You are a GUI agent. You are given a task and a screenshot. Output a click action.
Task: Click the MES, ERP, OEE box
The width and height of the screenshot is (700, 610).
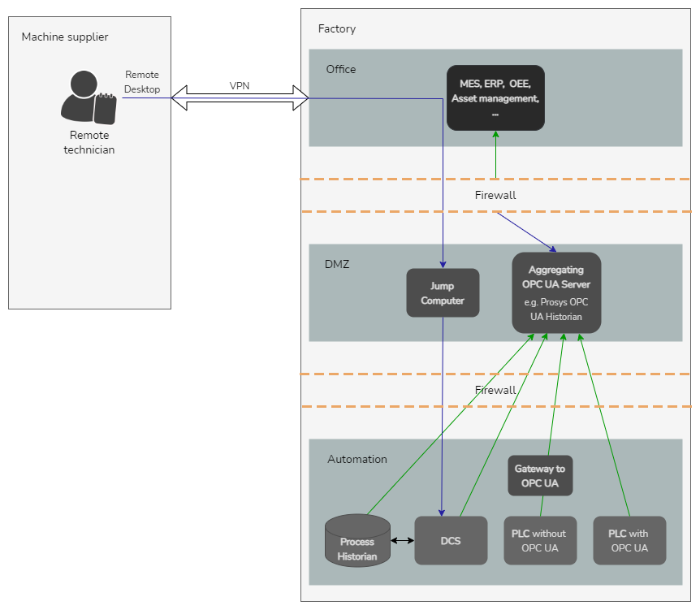point(495,97)
